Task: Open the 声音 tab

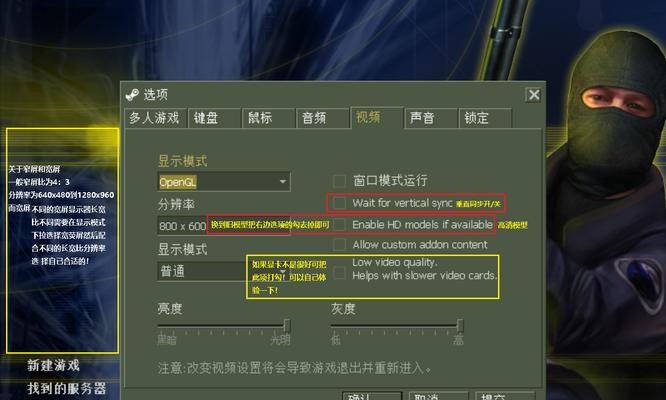Action: (x=431, y=118)
